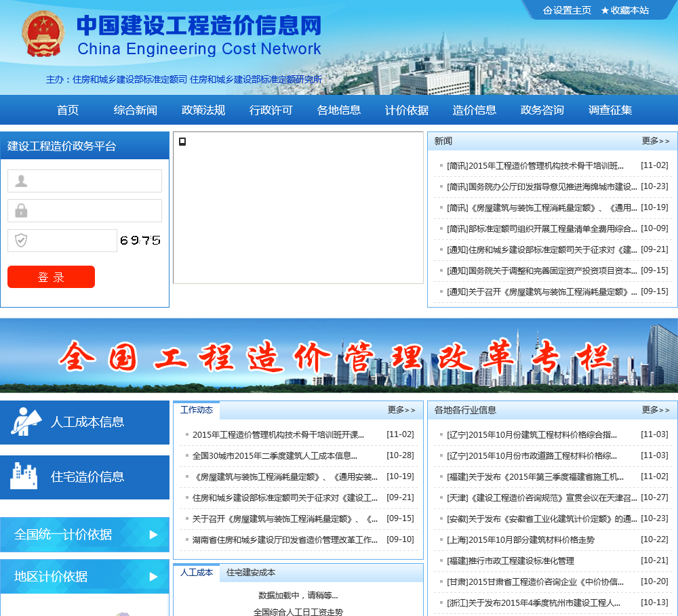This screenshot has width=678, height=616.
Task: Open the 调查征集 navigation item
Action: [x=610, y=110]
